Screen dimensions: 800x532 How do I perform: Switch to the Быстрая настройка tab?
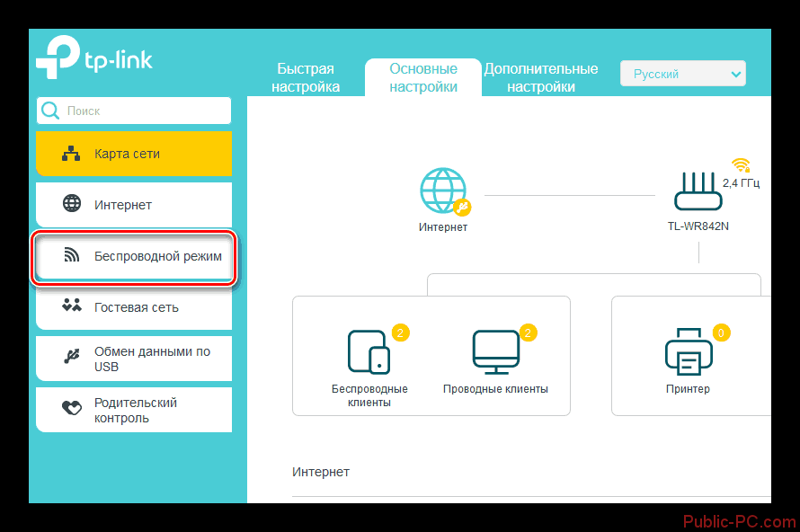[x=306, y=78]
